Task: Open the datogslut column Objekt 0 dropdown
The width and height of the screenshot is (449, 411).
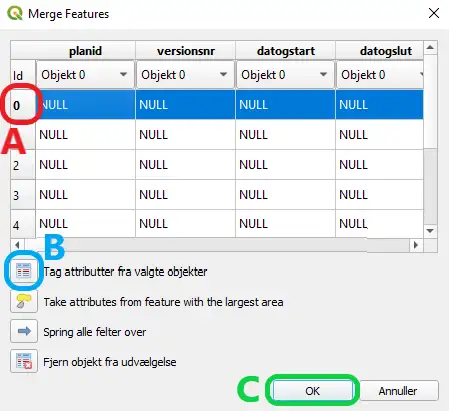Action: pyautogui.click(x=380, y=75)
